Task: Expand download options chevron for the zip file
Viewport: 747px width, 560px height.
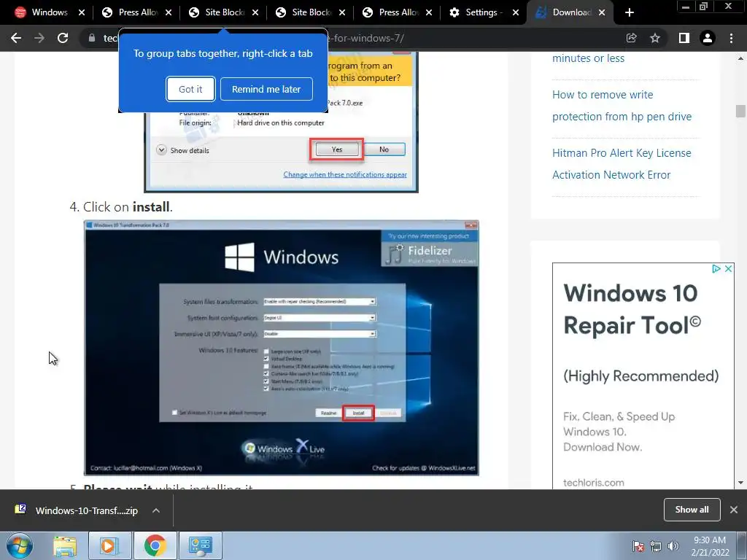Action: tap(156, 510)
